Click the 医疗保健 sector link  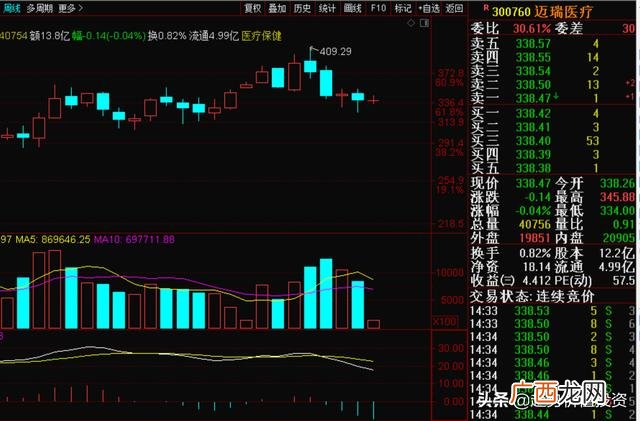pyautogui.click(x=261, y=36)
